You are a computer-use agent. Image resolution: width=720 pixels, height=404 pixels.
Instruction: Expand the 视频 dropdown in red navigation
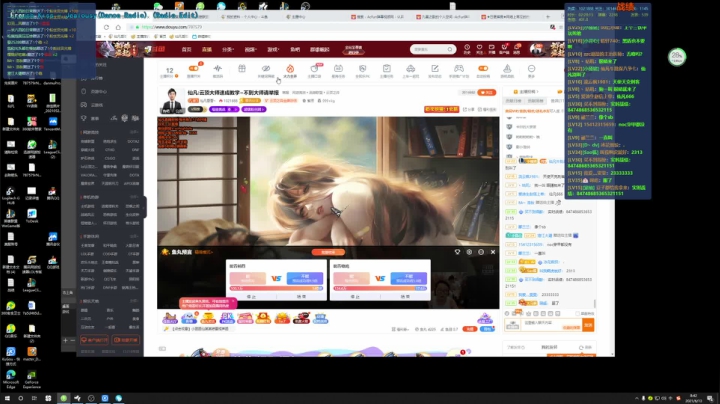pos(251,50)
